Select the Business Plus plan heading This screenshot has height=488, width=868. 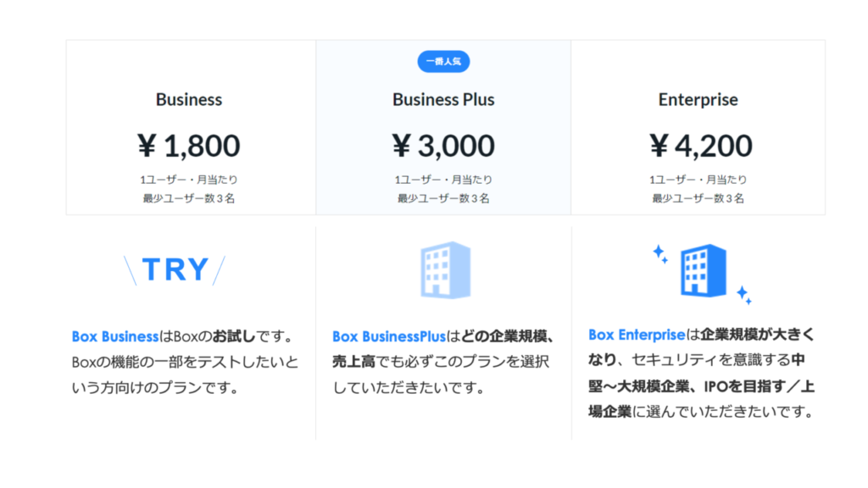(x=443, y=100)
